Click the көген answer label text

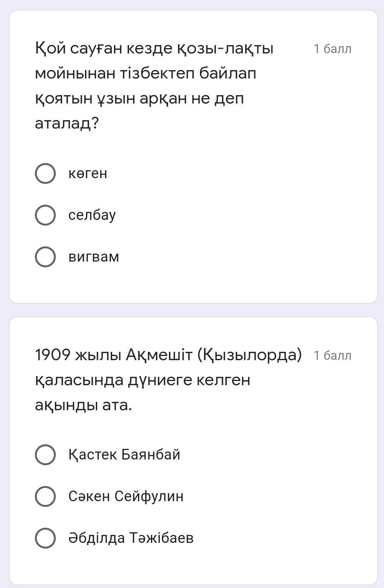coord(88,174)
